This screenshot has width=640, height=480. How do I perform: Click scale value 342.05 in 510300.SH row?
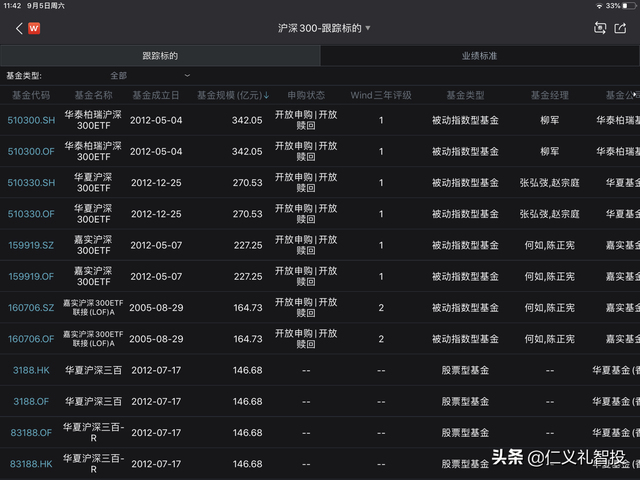tap(247, 120)
